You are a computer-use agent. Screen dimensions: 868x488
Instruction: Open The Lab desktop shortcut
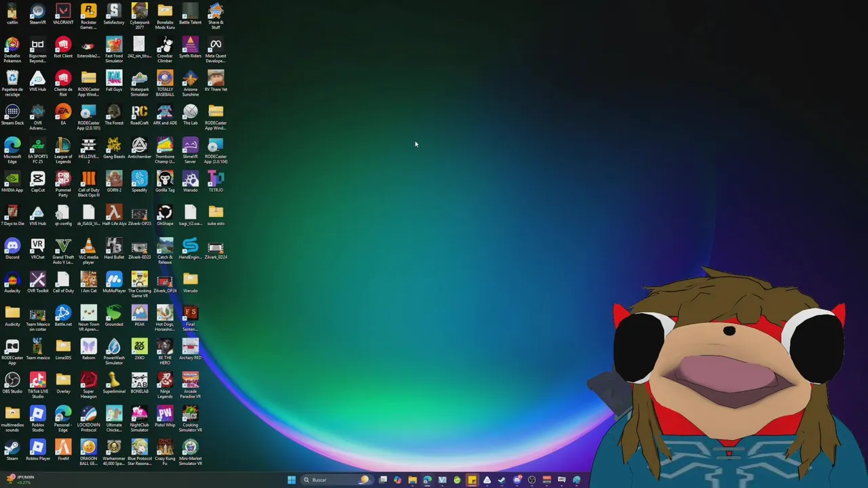[190, 115]
